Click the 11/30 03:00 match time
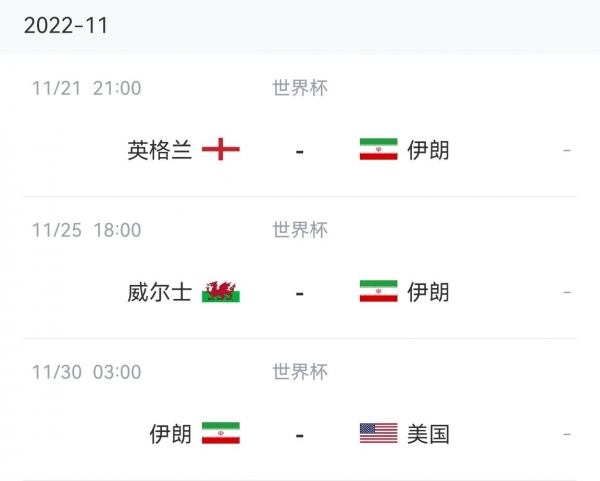The image size is (600, 481). click(86, 372)
